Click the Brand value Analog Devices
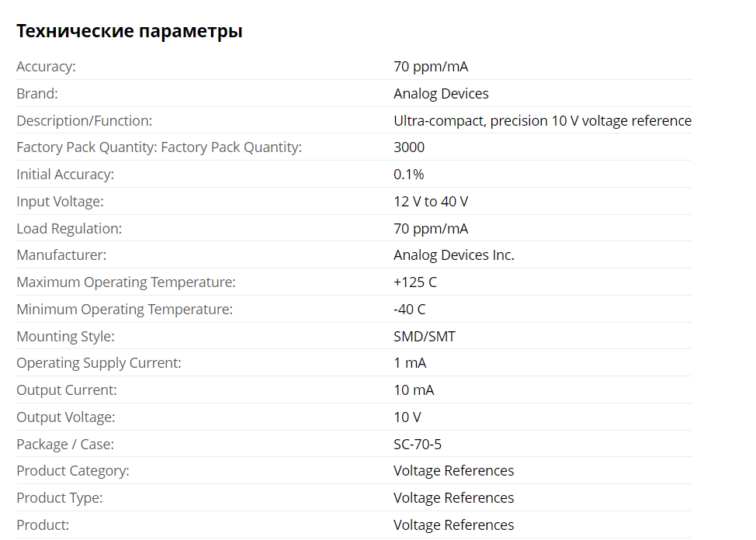 coord(441,94)
